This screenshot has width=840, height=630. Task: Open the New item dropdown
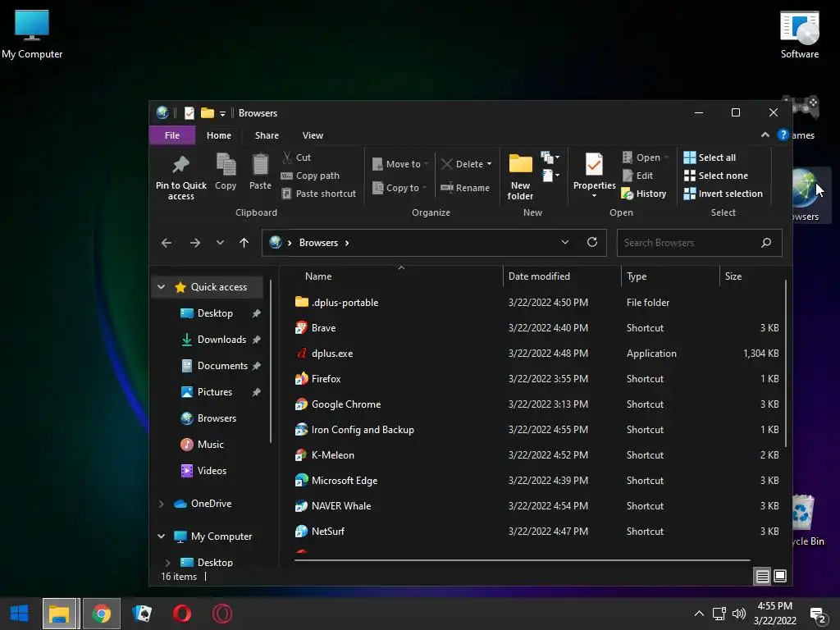tap(550, 157)
